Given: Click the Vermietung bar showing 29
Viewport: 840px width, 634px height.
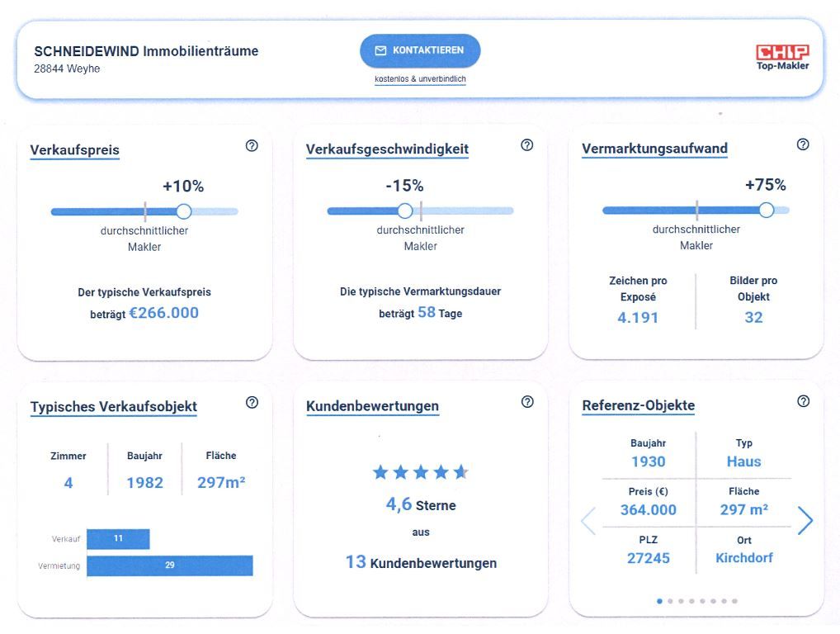Looking at the screenshot, I should point(169,566).
